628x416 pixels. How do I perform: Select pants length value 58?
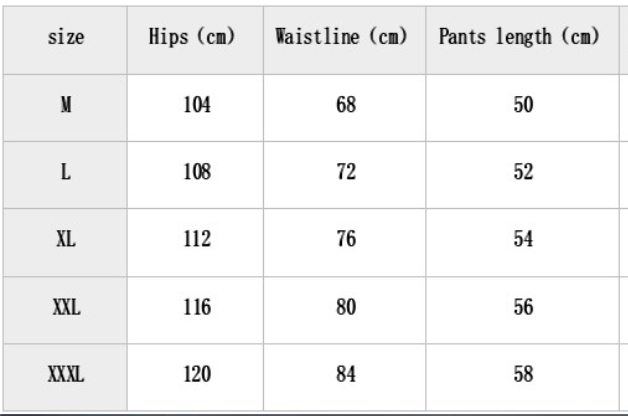(x=523, y=375)
